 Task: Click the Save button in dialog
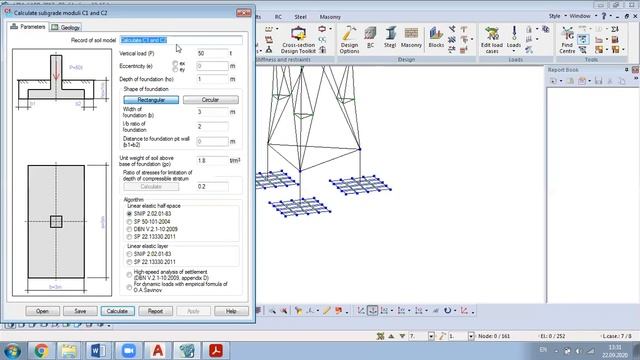pos(80,311)
